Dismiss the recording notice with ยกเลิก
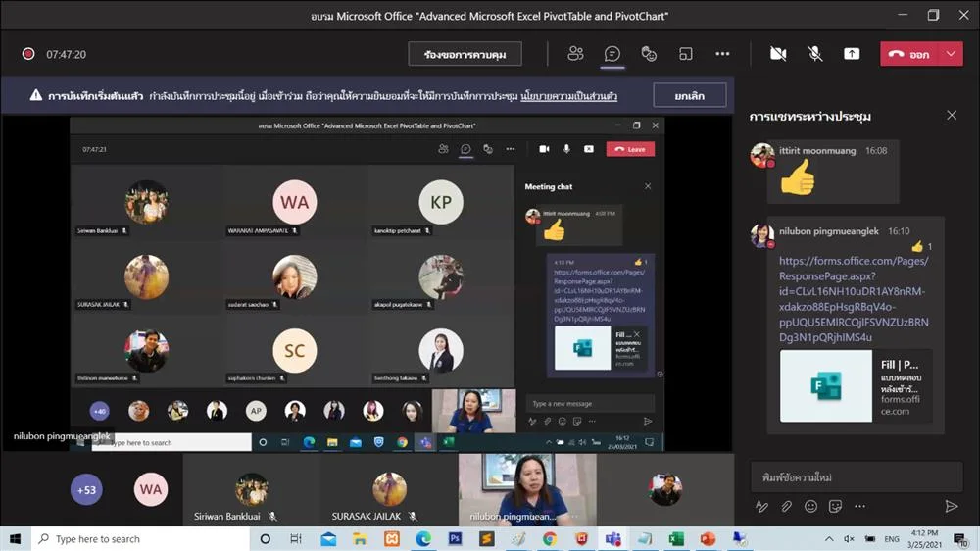980x551 pixels. (x=689, y=96)
